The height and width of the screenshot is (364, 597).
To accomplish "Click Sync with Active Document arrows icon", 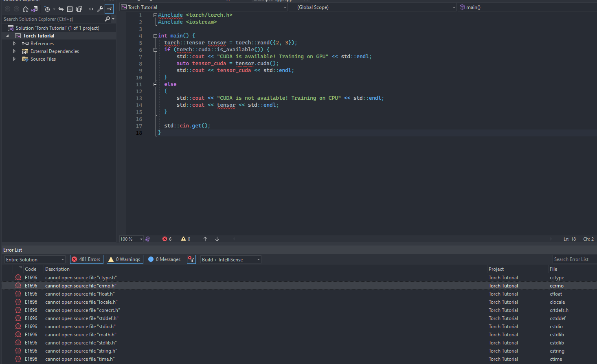I will pyautogui.click(x=61, y=9).
